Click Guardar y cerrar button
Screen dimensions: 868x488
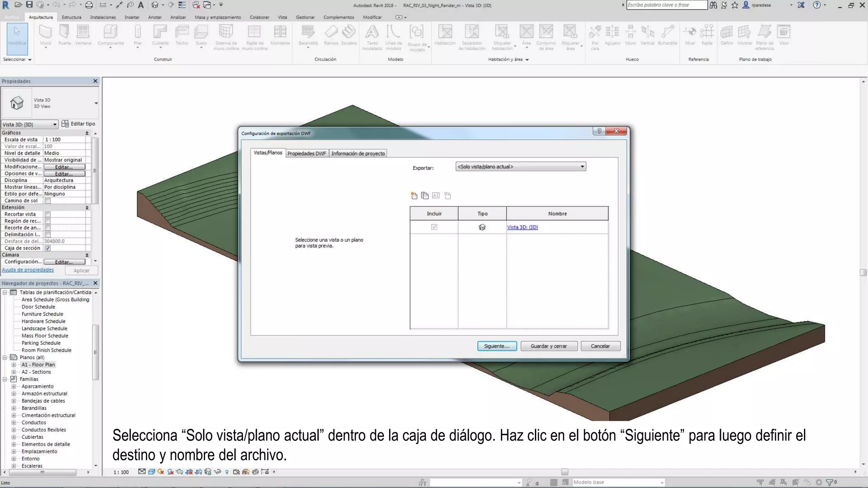549,346
